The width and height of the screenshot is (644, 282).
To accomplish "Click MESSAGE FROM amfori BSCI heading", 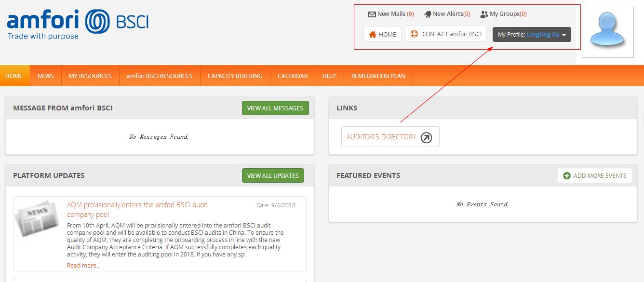I will tap(63, 108).
